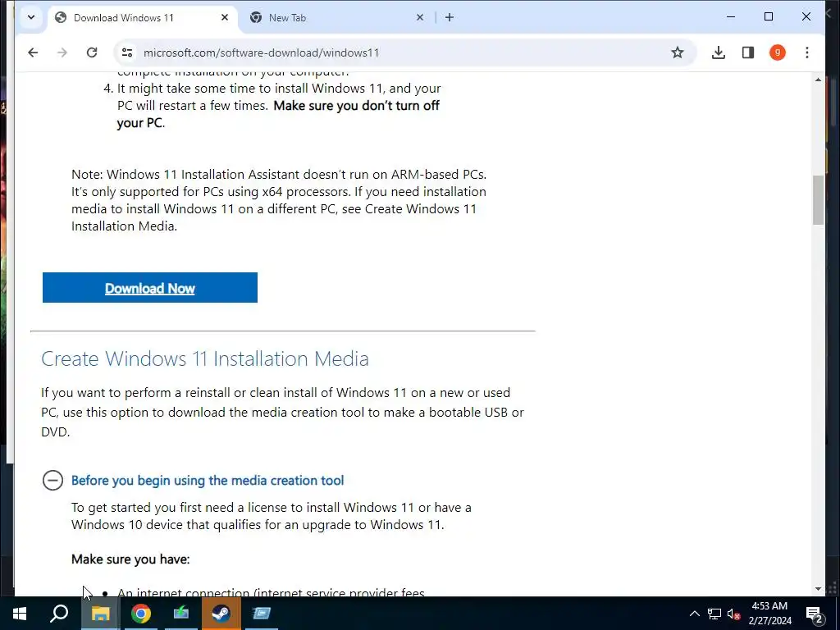Viewport: 840px width, 630px height.
Task: Open the taskbar app next to Chrome
Action: pos(181,614)
